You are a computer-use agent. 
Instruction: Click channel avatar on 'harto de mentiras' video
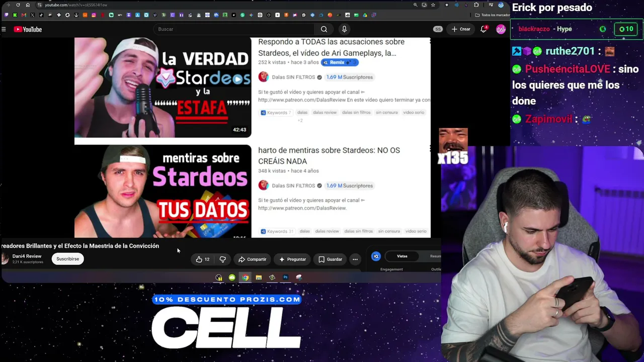[263, 186]
